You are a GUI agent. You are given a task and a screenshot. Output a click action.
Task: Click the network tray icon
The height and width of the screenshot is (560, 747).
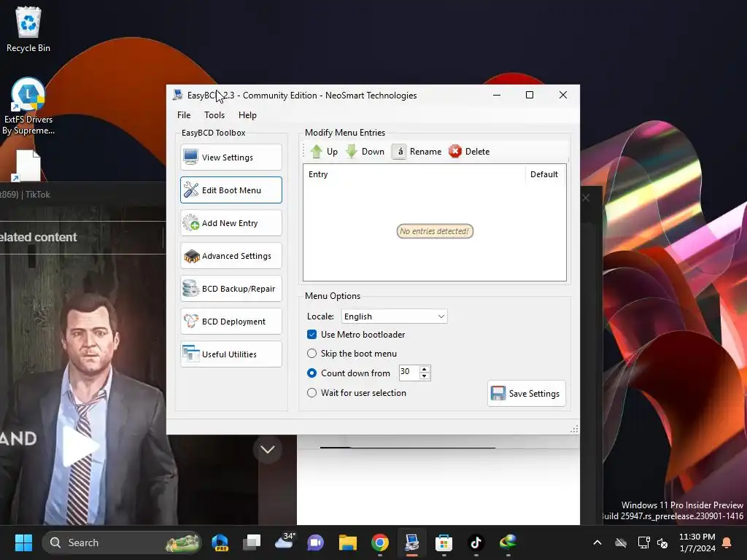coord(643,542)
